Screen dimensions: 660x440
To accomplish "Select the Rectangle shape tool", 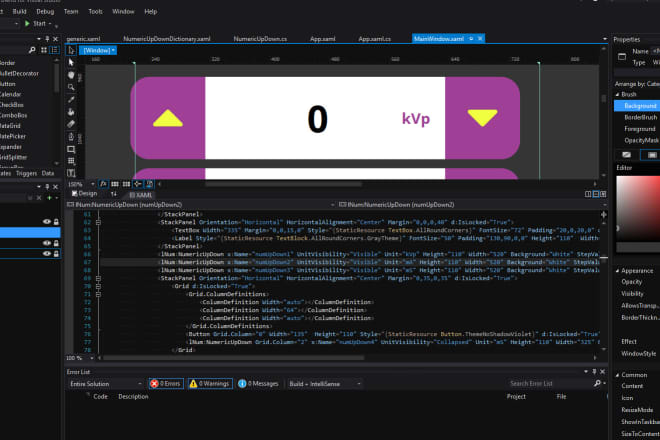I will click(71, 149).
